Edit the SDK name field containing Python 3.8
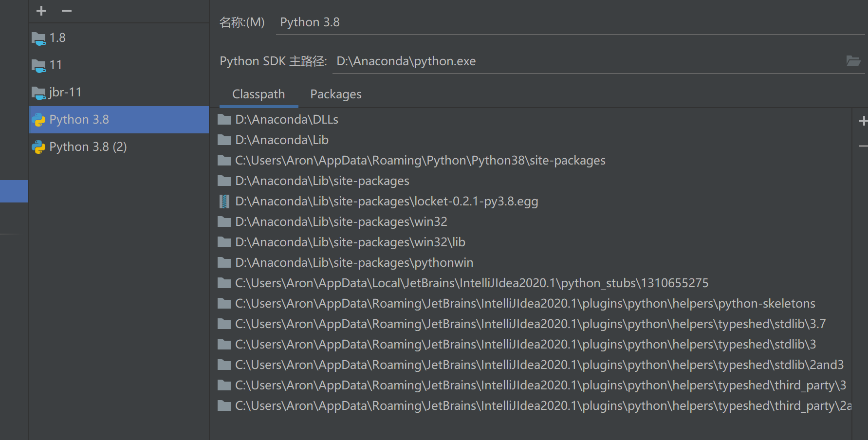Viewport: 868px width, 440px height. pos(570,22)
